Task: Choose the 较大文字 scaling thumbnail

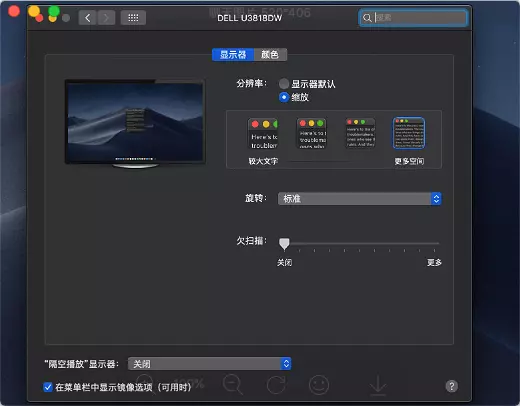Action: 263,133
